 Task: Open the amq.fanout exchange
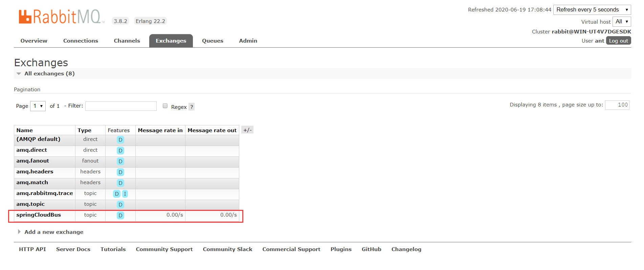pyautogui.click(x=33, y=161)
